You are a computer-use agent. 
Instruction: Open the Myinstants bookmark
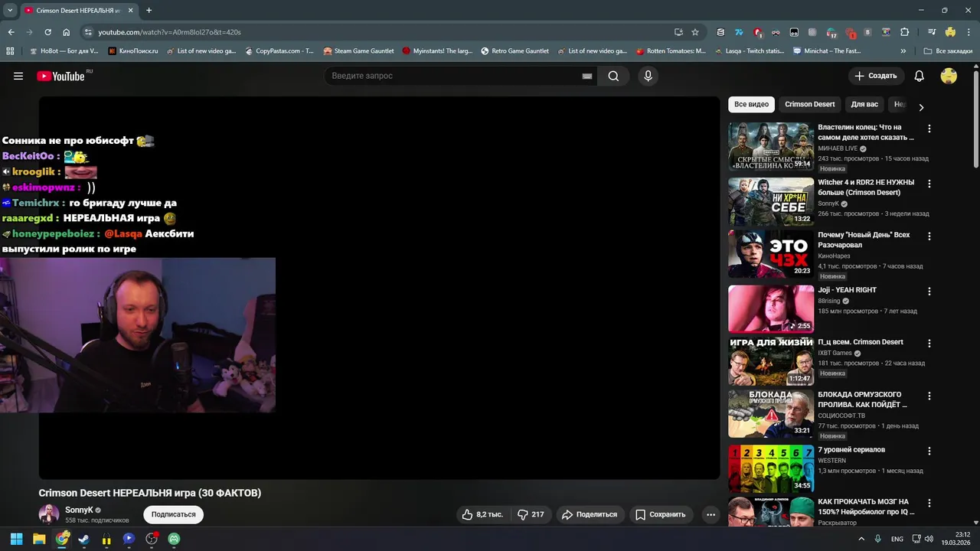coord(436,51)
